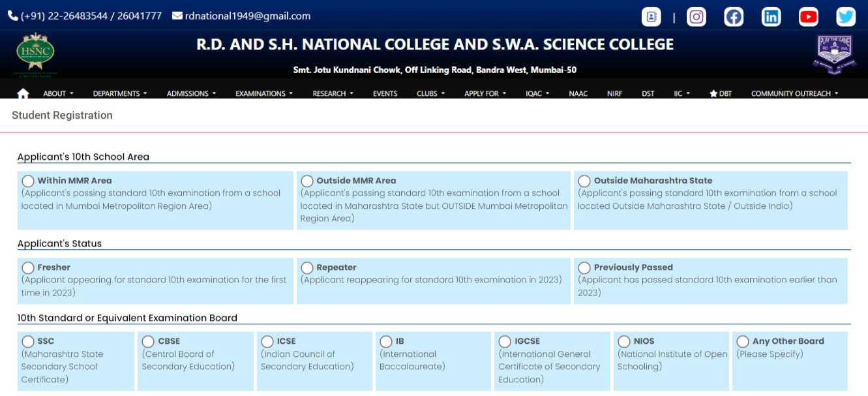Expand the ABOUT dropdown menu
Image resolution: width=868 pixels, height=396 pixels.
click(59, 94)
